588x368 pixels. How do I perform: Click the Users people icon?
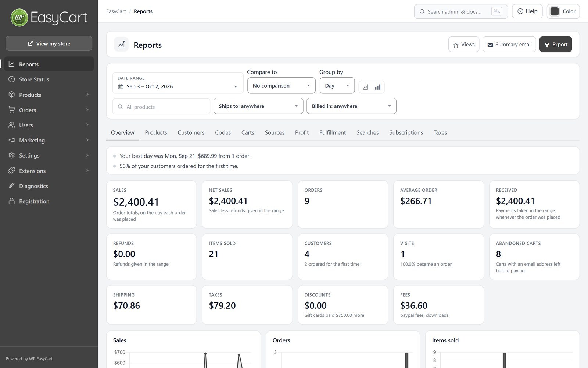[x=12, y=125]
